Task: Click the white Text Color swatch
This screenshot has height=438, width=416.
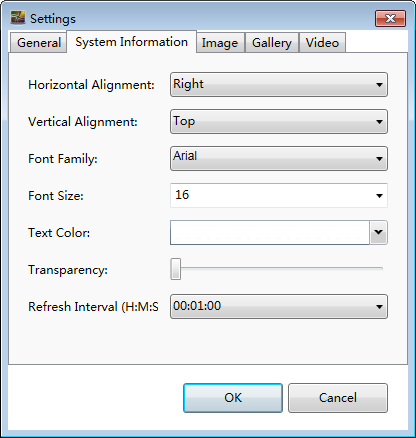Action: click(270, 232)
